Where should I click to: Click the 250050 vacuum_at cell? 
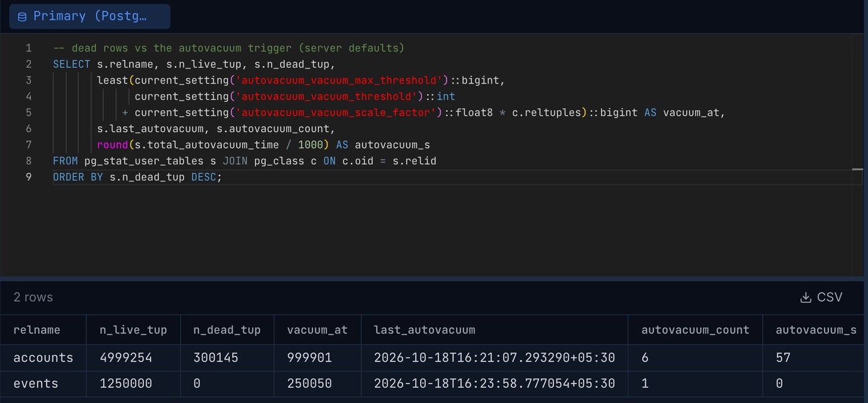[317, 384]
